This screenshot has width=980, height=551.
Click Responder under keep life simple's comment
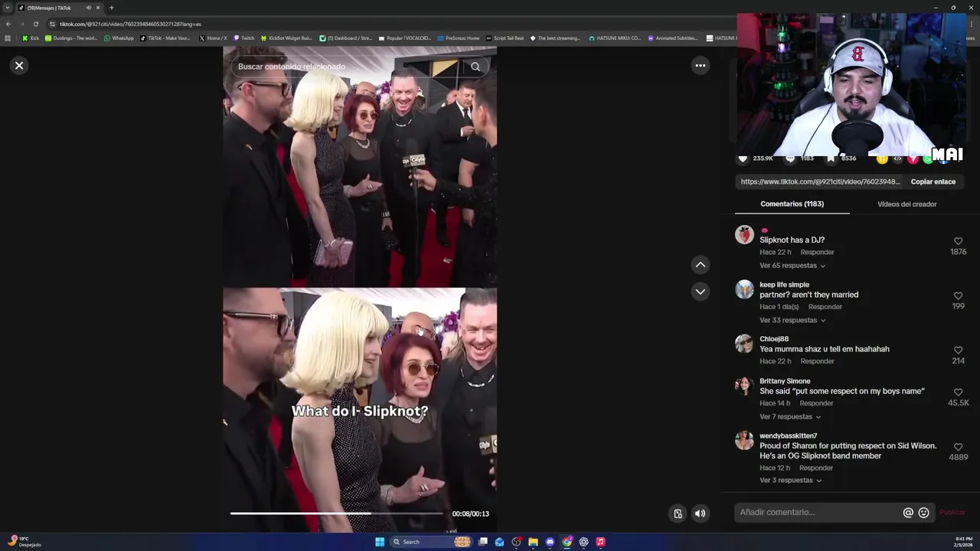(825, 307)
